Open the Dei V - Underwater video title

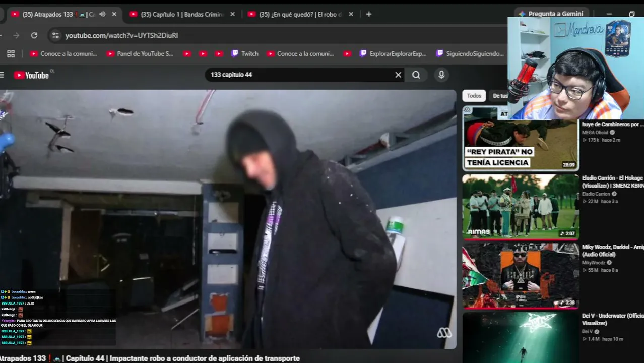point(612,319)
